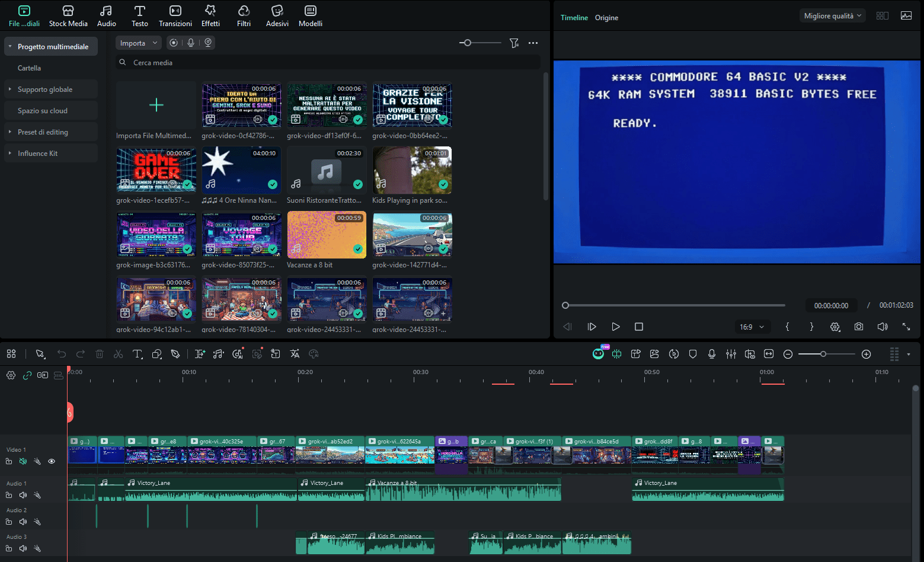Open the timeline layout grid icon

11,354
